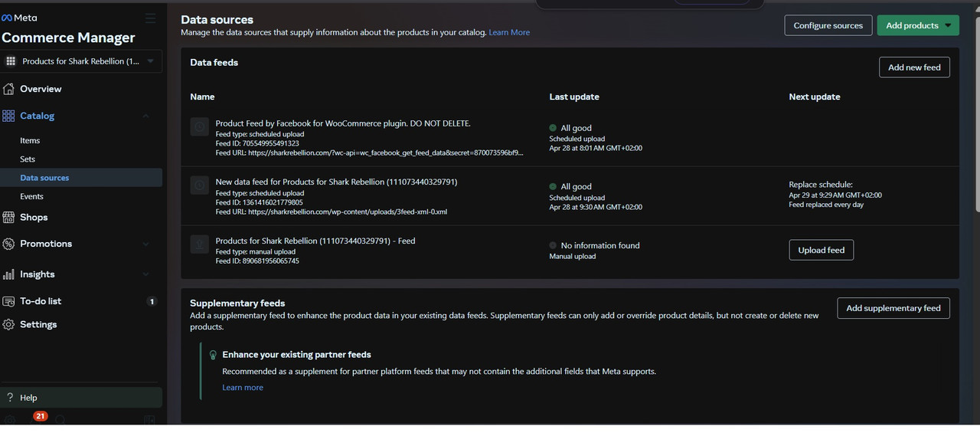Viewport: 980px width, 446px height.
Task: Click the lightbulb icon beside Enhance your existing partner feeds
Action: (x=213, y=355)
